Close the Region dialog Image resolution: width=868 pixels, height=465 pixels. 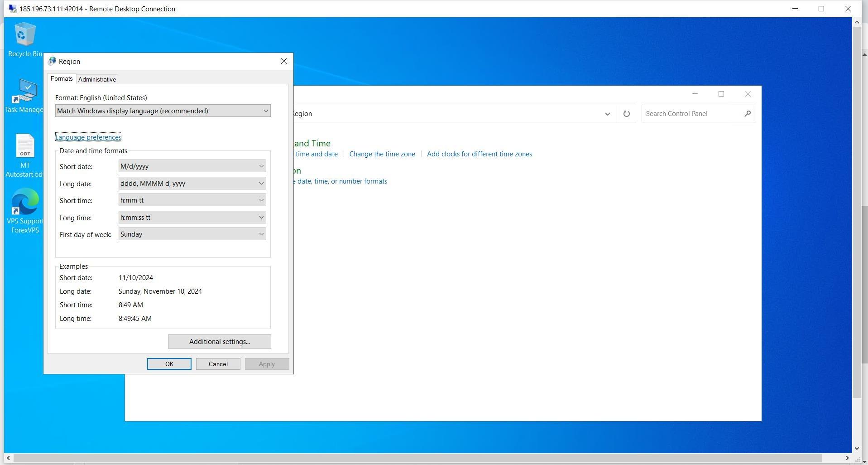[x=284, y=61]
